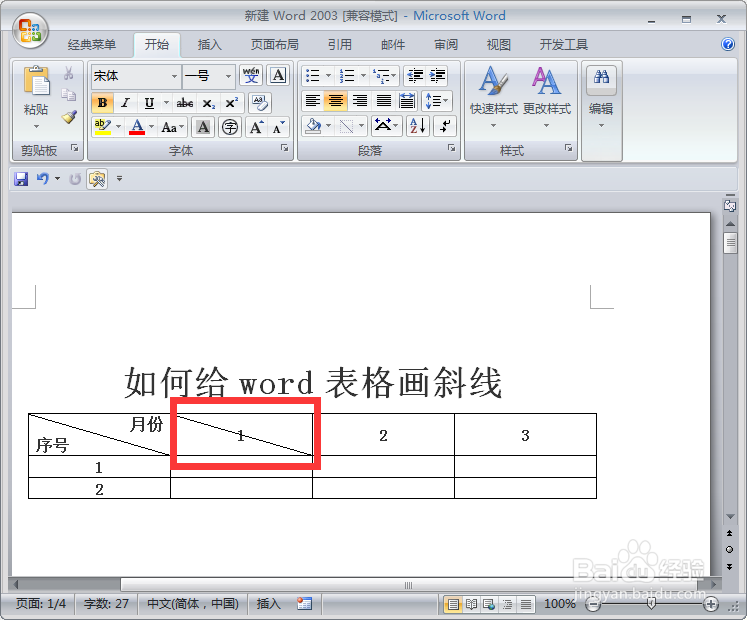747x620 pixels.
Task: Toggle center alignment
Action: tap(336, 101)
